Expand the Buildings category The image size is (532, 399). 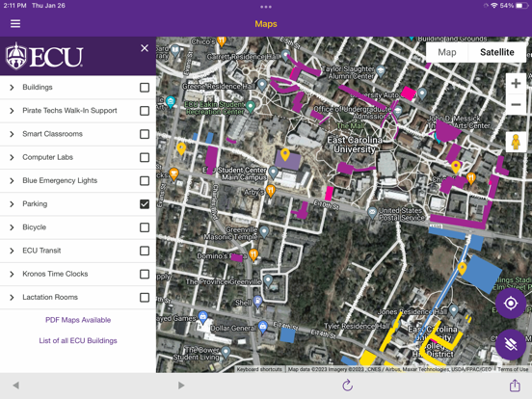click(x=12, y=88)
